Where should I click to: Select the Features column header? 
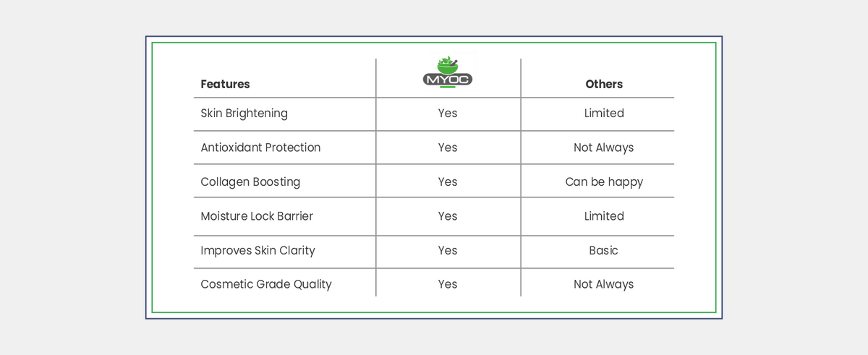click(x=225, y=84)
